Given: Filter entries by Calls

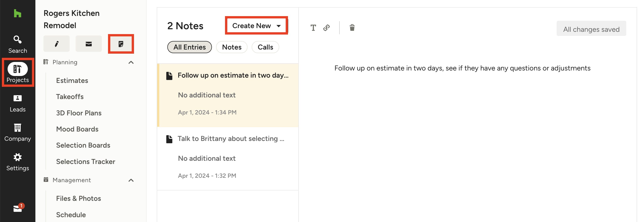Looking at the screenshot, I should (265, 47).
